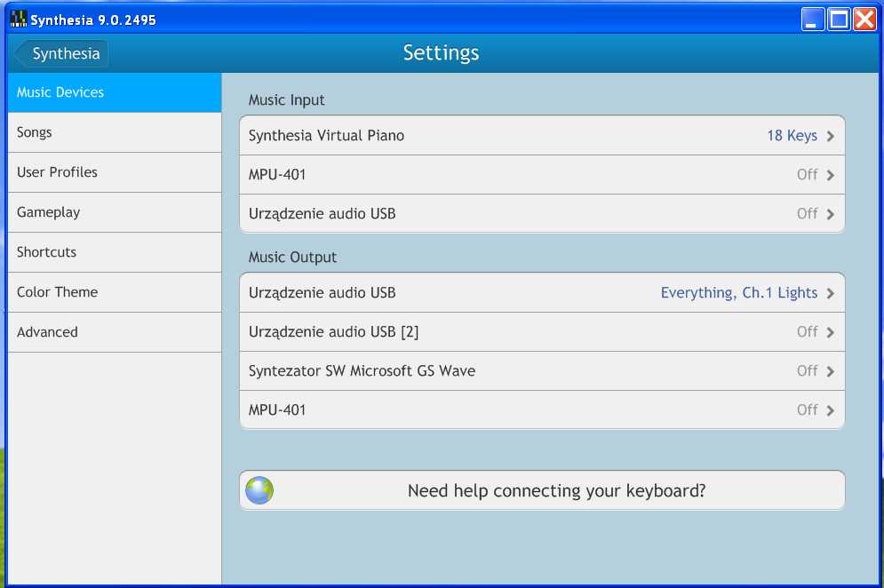Expand the Music Output MPU-401 chevron
884x588 pixels.
[831, 410]
